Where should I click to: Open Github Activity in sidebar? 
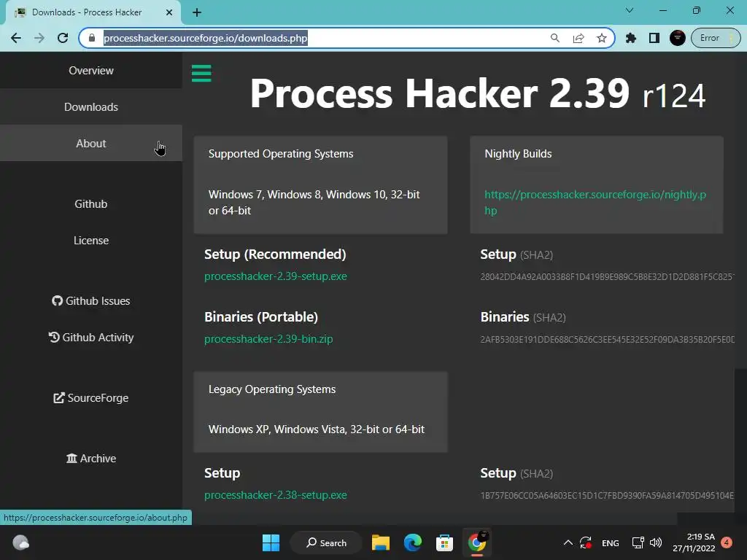click(x=91, y=338)
